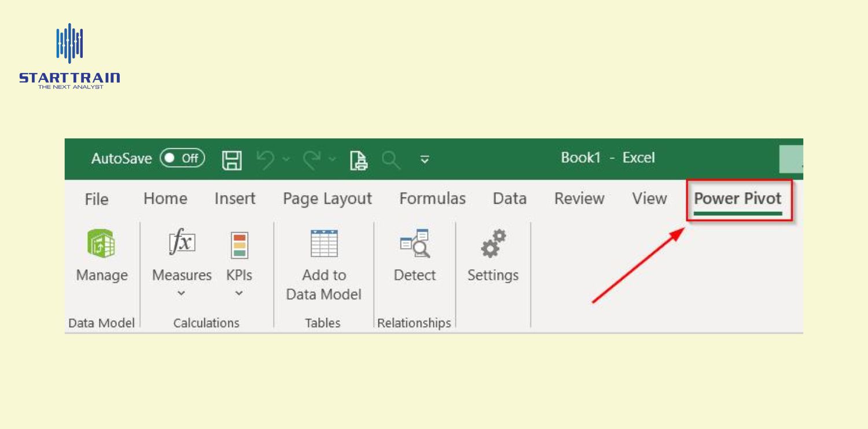This screenshot has width=868, height=429.
Task: Select the Power Pivot tab
Action: (x=738, y=199)
